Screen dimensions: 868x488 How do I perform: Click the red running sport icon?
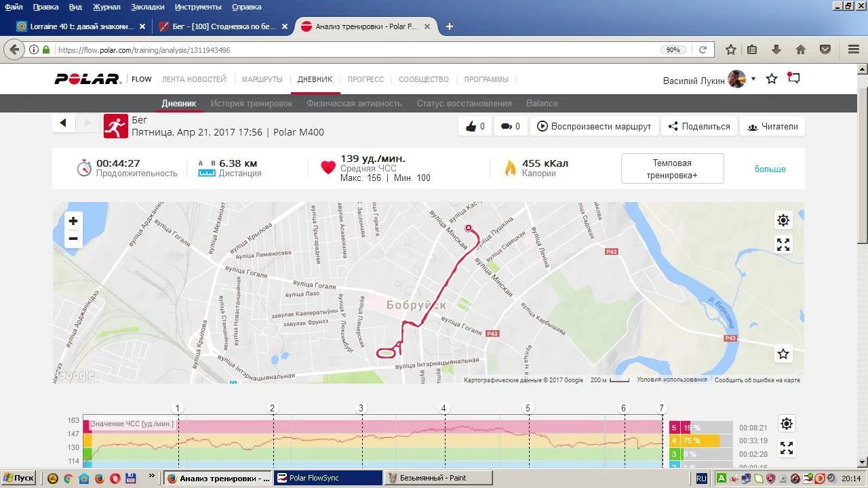tap(116, 126)
